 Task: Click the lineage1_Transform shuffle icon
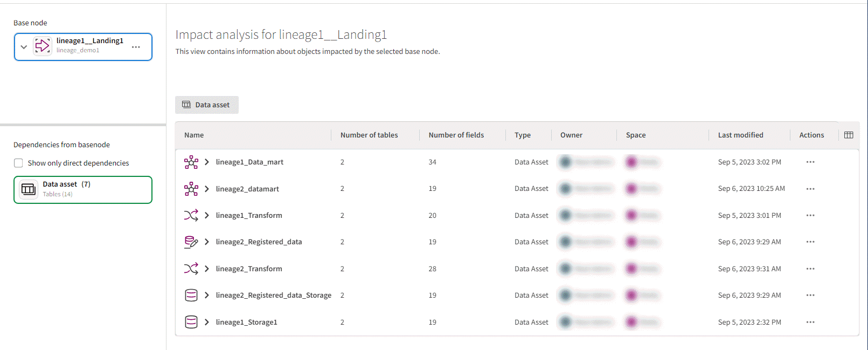click(x=191, y=216)
